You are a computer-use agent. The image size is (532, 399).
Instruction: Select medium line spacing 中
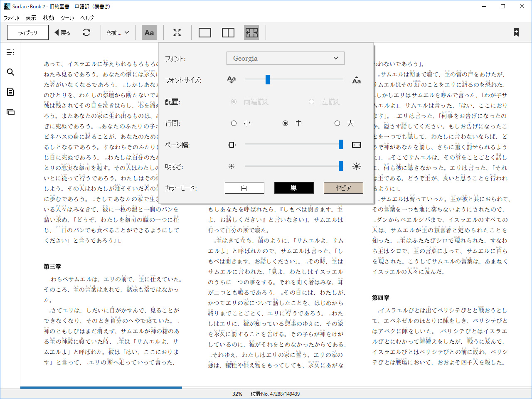[285, 123]
